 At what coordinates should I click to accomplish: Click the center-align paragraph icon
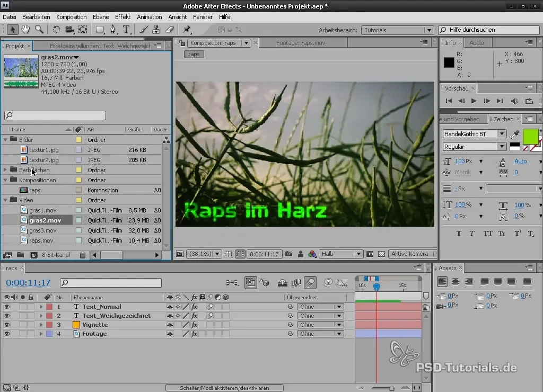coord(456,282)
